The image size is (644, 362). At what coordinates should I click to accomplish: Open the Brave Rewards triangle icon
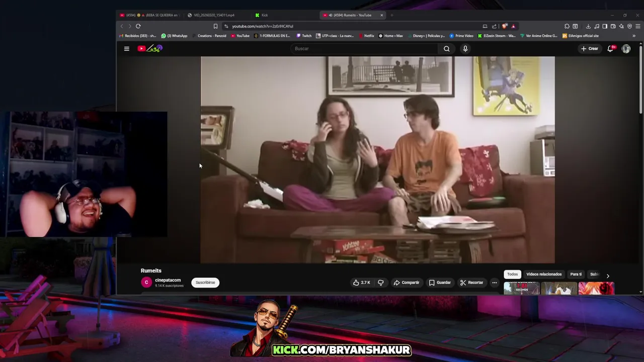(x=513, y=26)
